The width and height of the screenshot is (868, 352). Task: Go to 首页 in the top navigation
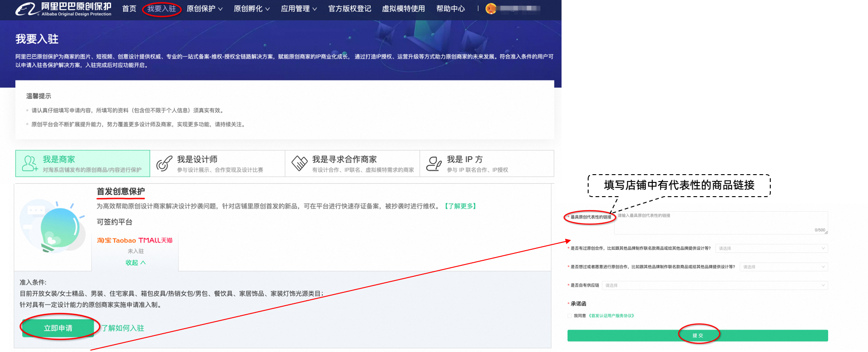tap(129, 9)
